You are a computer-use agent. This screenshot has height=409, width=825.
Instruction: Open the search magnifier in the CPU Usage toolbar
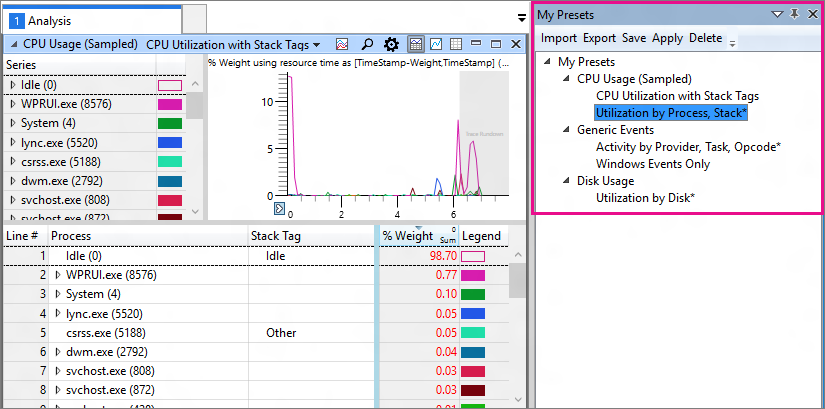[x=367, y=44]
